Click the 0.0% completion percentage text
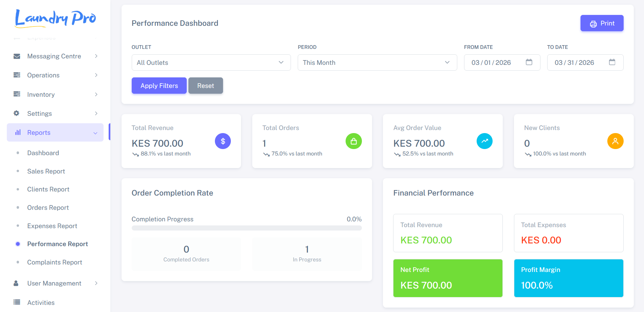 point(354,219)
